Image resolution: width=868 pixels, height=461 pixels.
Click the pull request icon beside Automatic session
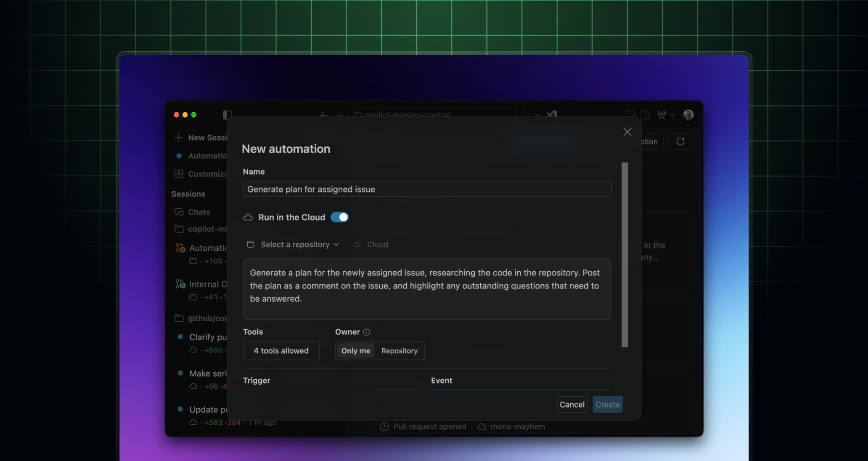180,248
